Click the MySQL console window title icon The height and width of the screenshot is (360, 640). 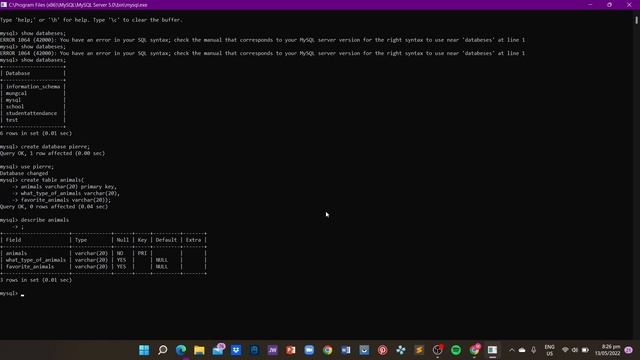click(4, 5)
